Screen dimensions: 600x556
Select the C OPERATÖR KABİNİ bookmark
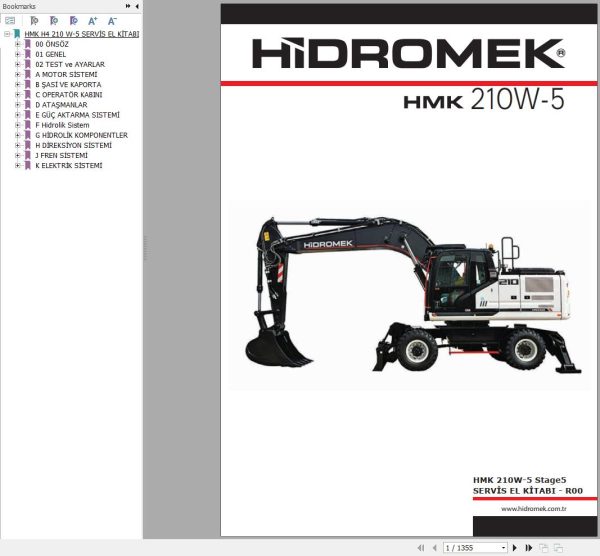coord(69,95)
